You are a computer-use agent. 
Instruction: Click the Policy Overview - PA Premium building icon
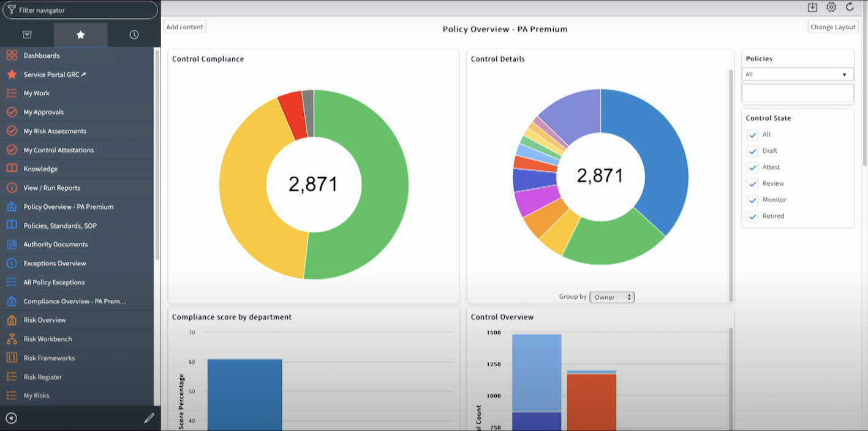(x=12, y=207)
